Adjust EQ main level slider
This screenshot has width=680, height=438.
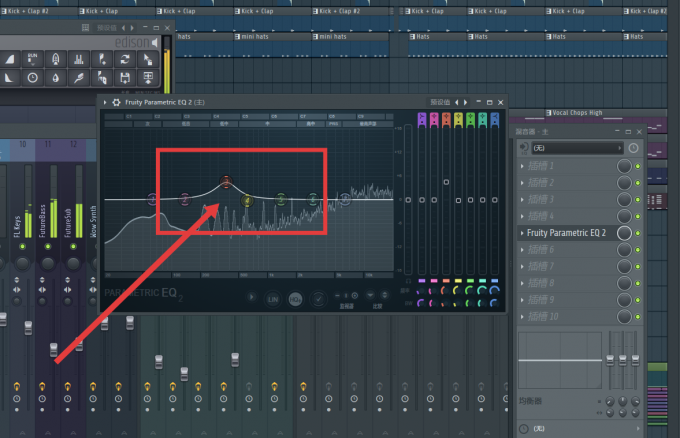408,200
